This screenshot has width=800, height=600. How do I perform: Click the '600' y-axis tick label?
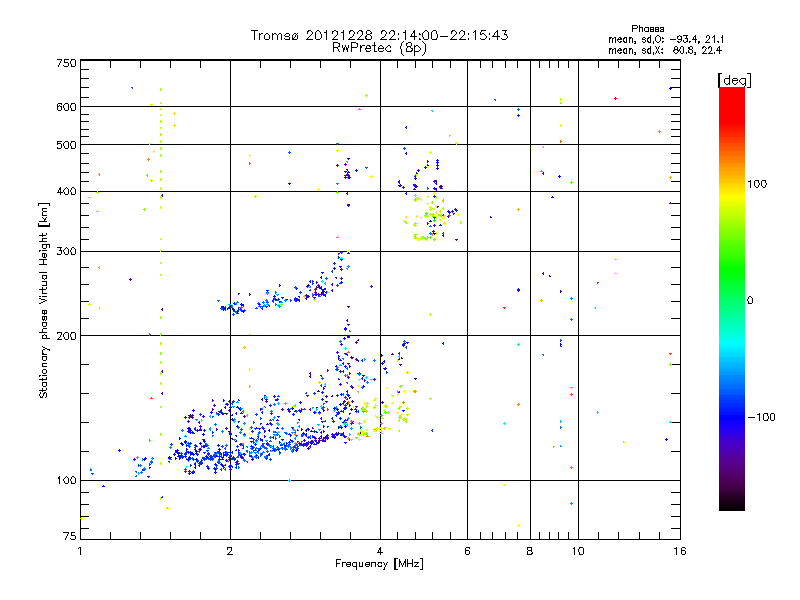[66, 107]
